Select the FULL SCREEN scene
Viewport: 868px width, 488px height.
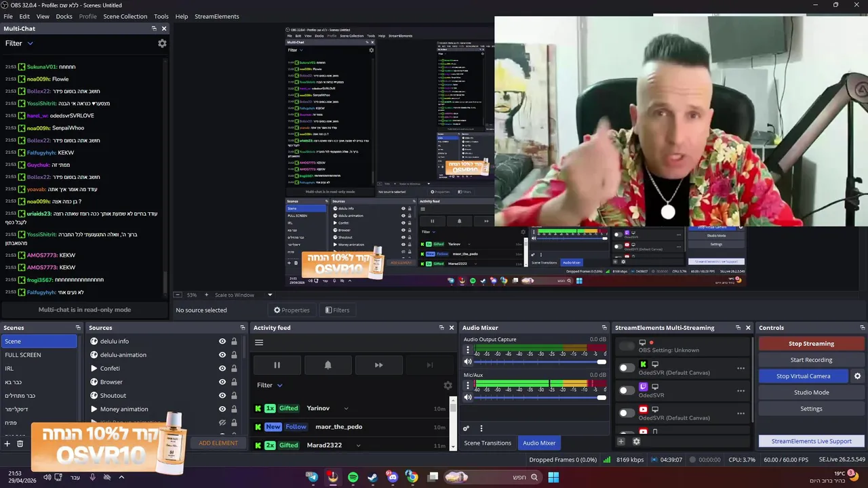[x=39, y=355]
